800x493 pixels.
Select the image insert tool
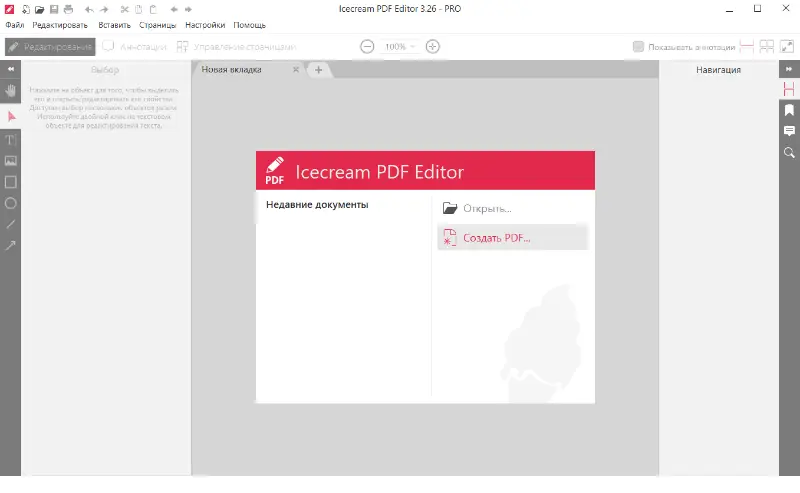coord(11,161)
